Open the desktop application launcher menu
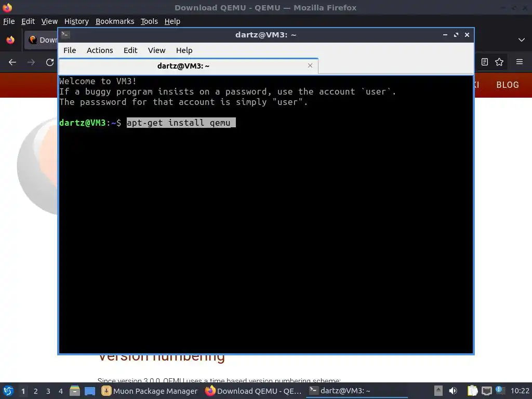Viewport: 532px width, 399px height. point(8,391)
